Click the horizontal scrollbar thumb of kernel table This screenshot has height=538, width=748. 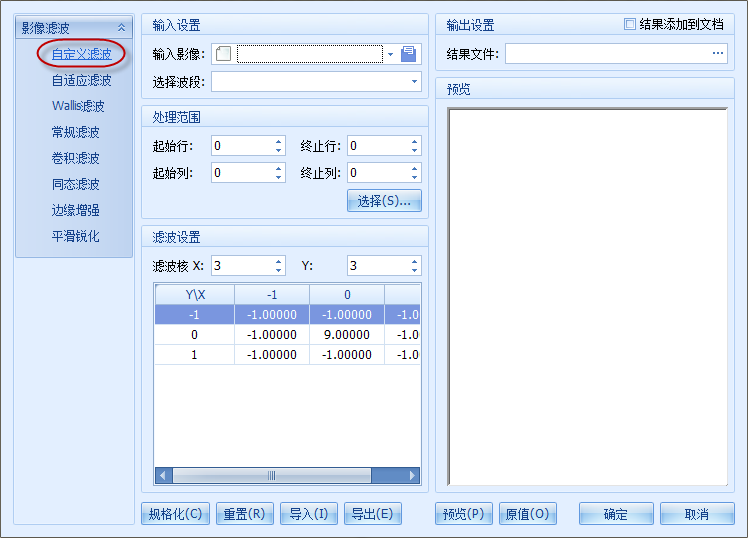(x=270, y=476)
